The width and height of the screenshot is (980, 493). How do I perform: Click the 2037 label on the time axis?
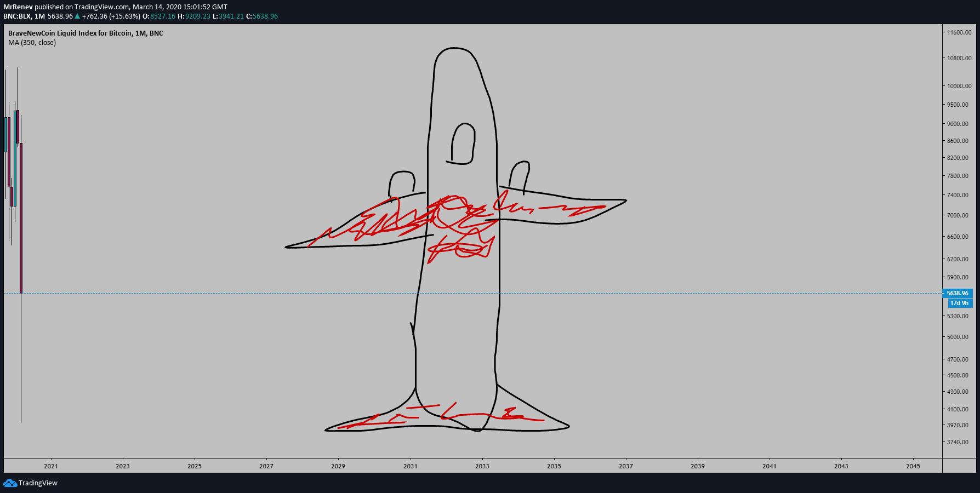pos(626,466)
